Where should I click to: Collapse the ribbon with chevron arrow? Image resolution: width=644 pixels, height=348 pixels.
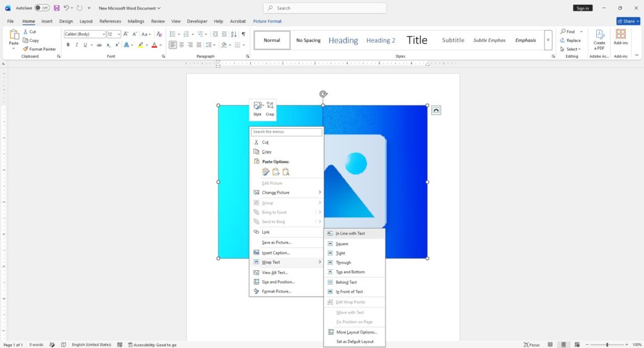coord(636,55)
